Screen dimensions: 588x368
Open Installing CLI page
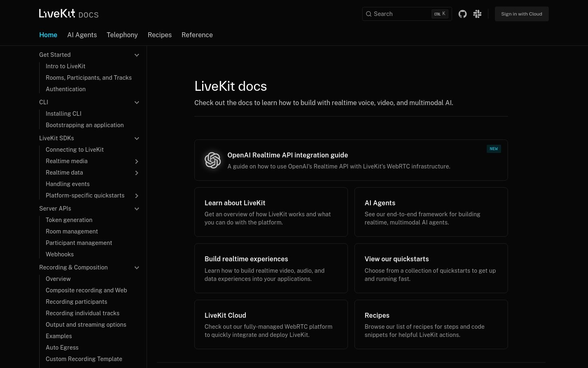(x=64, y=114)
